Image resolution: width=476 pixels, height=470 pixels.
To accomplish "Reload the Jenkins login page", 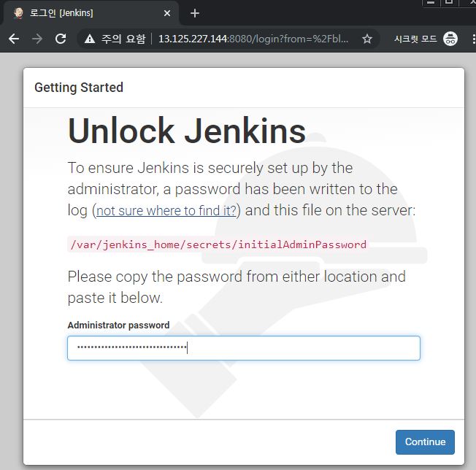I will (x=61, y=39).
